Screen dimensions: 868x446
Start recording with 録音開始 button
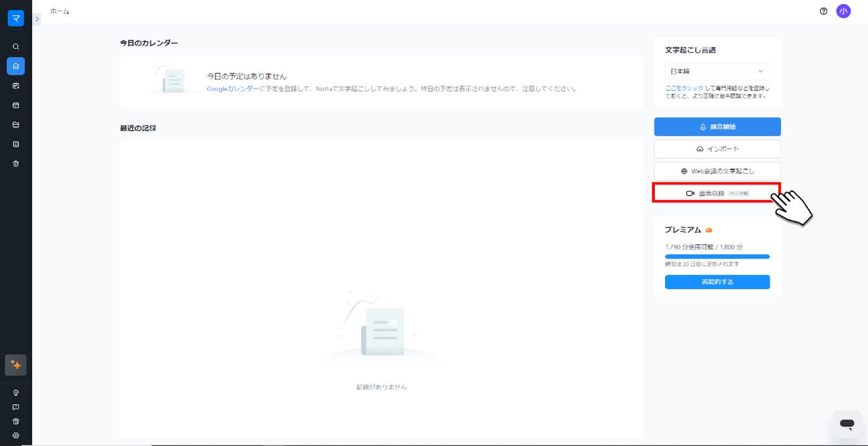717,127
